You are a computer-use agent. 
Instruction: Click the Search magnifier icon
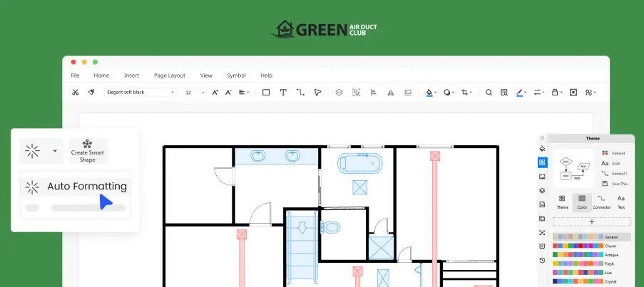tap(489, 93)
